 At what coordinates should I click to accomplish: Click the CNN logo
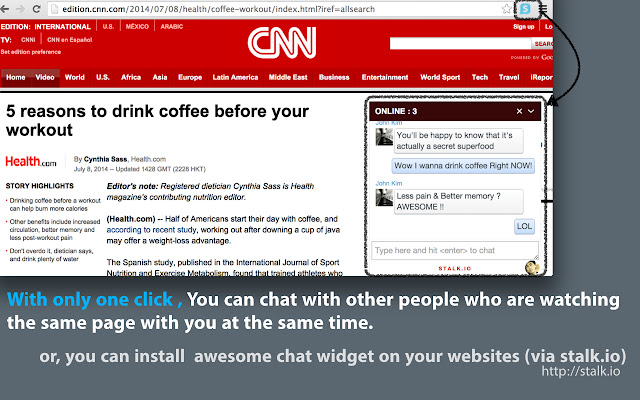coord(282,43)
